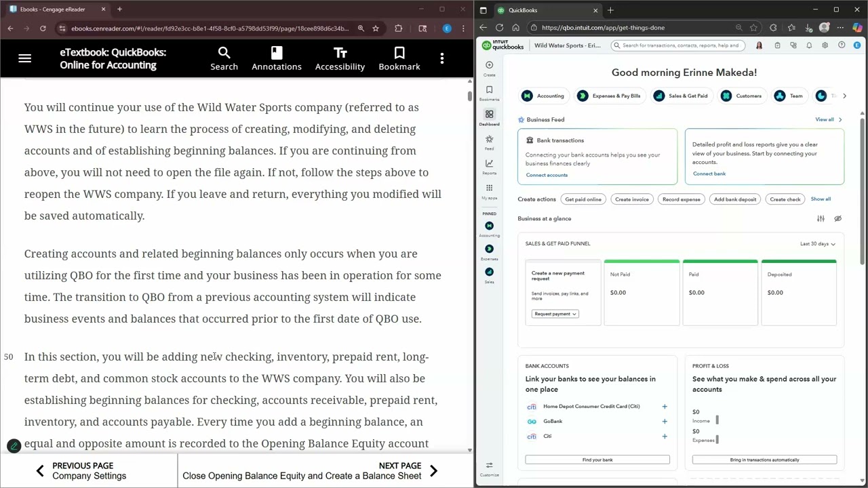868x488 pixels.
Task: Toggle privacy eye icon in Business at a glance
Action: click(x=837, y=219)
